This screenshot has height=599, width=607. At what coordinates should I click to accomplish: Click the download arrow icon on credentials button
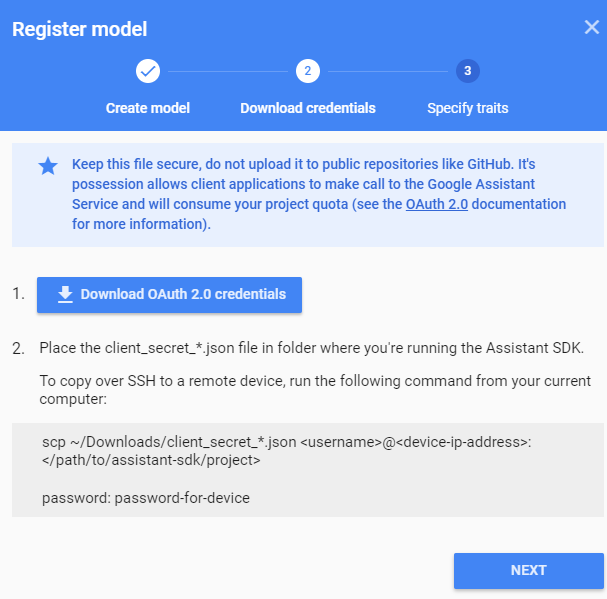click(65, 294)
